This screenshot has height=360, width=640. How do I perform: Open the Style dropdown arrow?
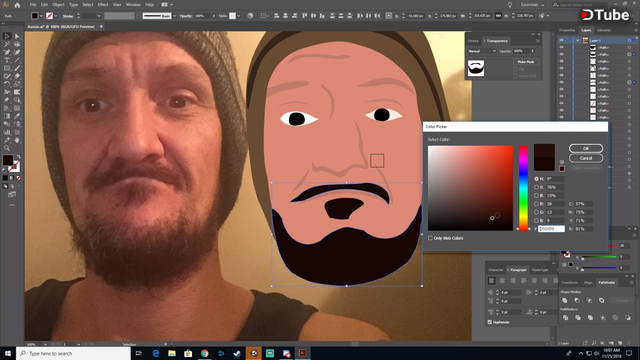coord(239,16)
